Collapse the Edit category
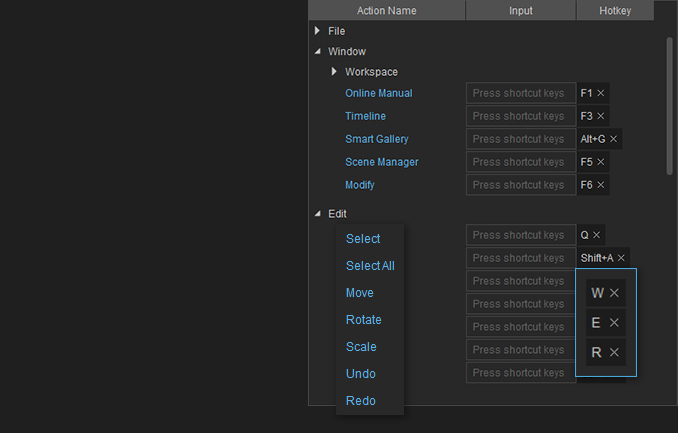Screen dimensions: 678x433 click(318, 213)
